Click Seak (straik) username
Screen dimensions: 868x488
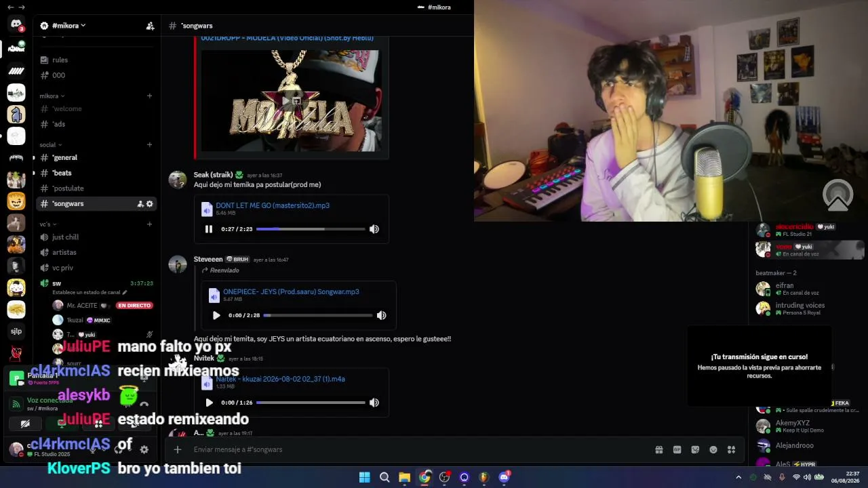pos(213,175)
